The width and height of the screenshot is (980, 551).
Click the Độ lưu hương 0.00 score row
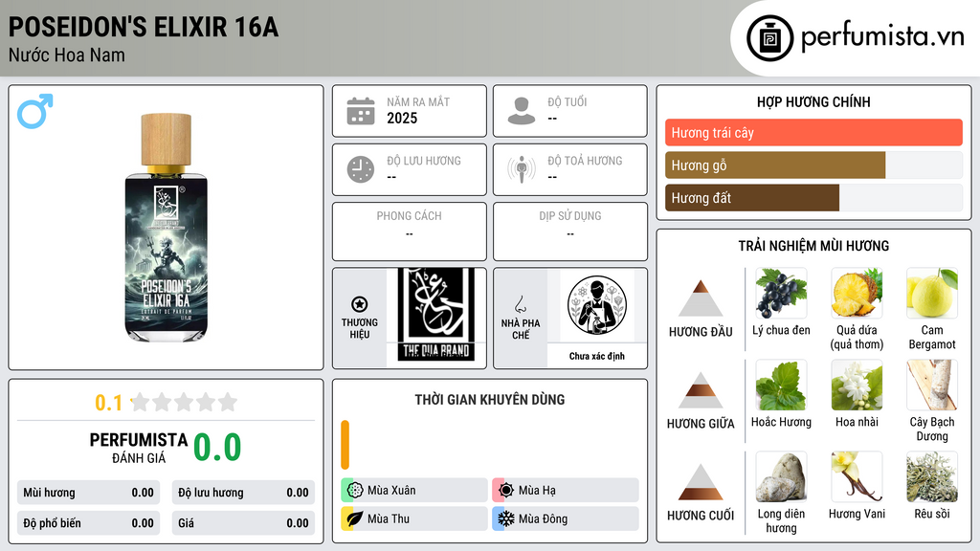(x=243, y=493)
